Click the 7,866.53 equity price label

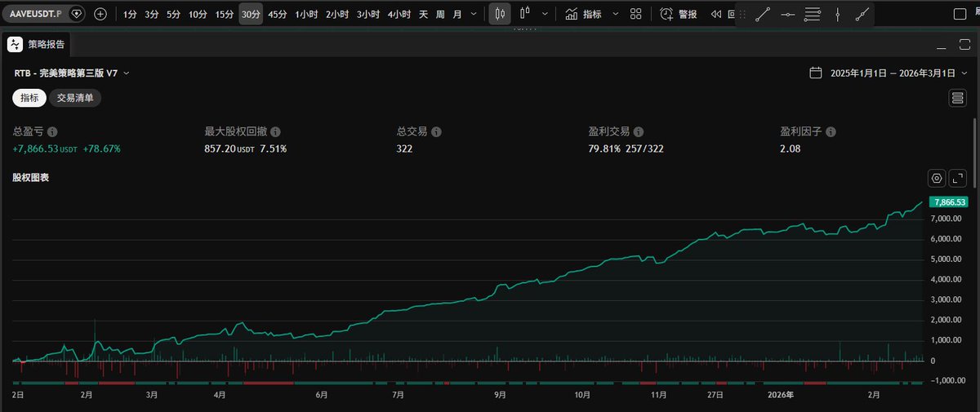click(x=949, y=202)
